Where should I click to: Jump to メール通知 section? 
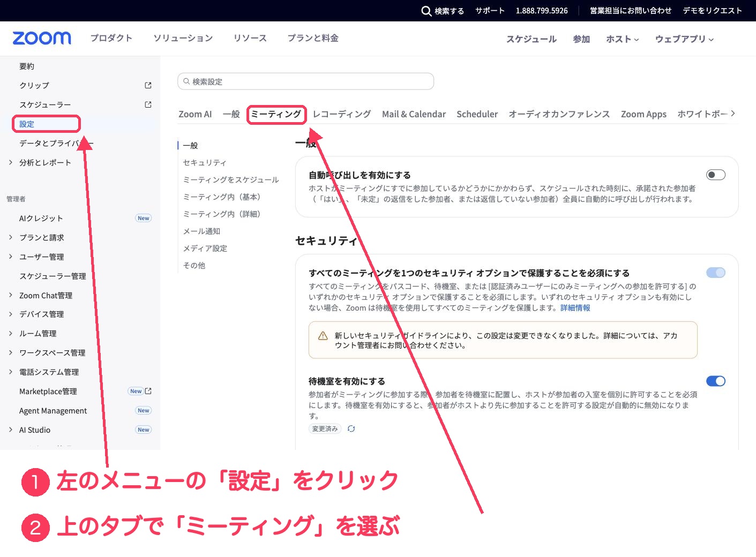[201, 231]
